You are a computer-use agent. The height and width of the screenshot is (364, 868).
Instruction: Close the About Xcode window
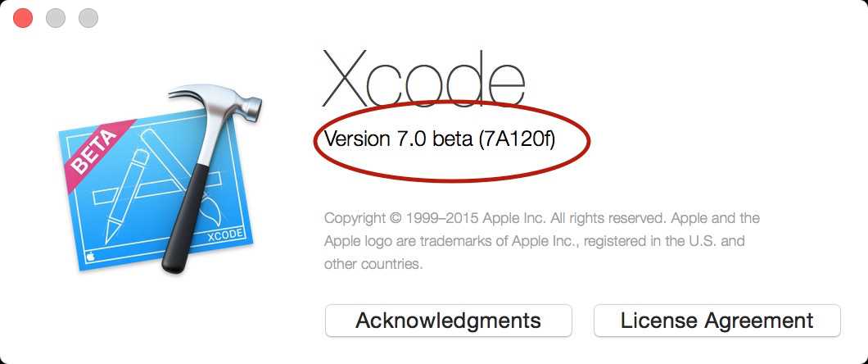point(23,18)
